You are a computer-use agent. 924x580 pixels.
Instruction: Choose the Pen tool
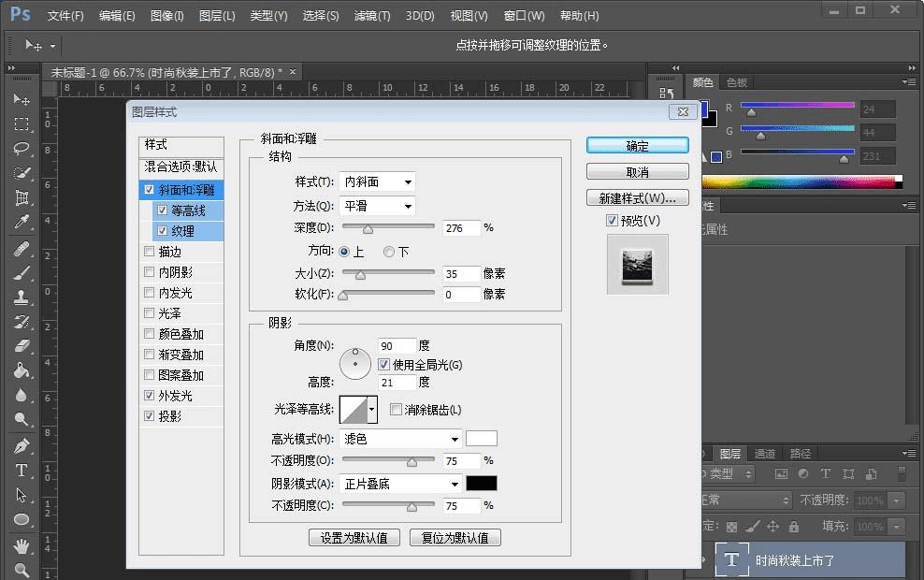pos(22,445)
